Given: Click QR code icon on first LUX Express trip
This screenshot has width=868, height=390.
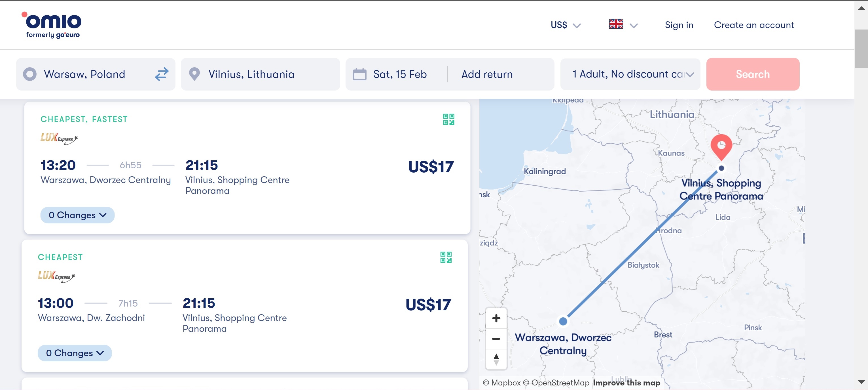Looking at the screenshot, I should tap(448, 119).
